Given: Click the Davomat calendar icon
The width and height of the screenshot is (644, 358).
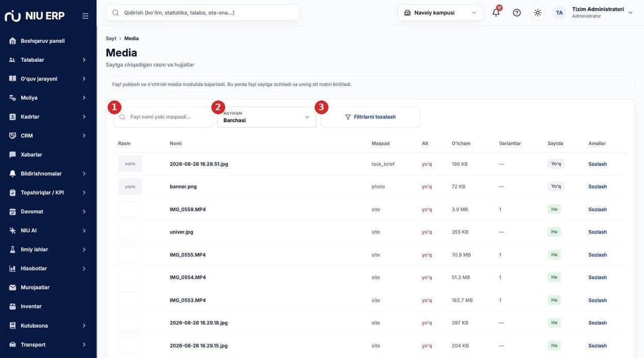Looking at the screenshot, I should click(12, 212).
